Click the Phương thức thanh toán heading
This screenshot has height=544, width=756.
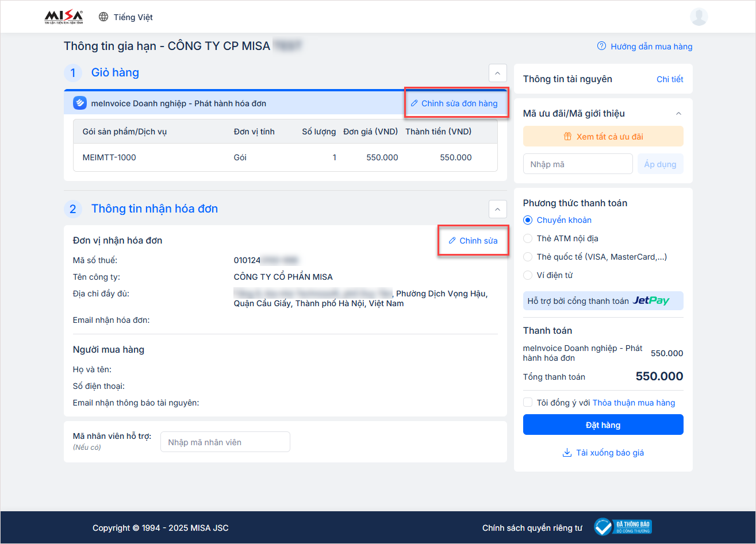tap(575, 203)
